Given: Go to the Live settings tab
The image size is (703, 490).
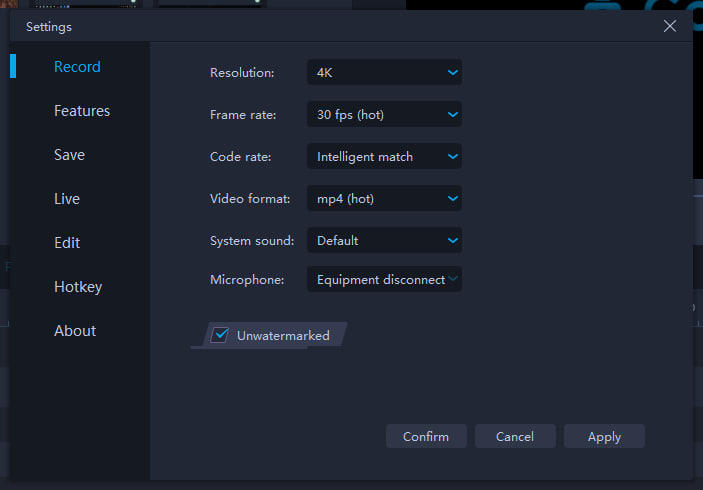Looking at the screenshot, I should click(67, 199).
